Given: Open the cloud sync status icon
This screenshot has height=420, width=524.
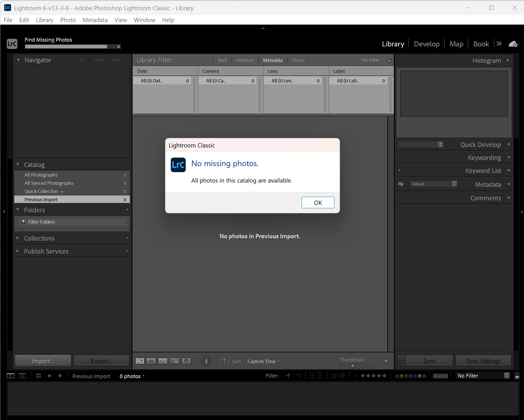Looking at the screenshot, I should coord(513,44).
